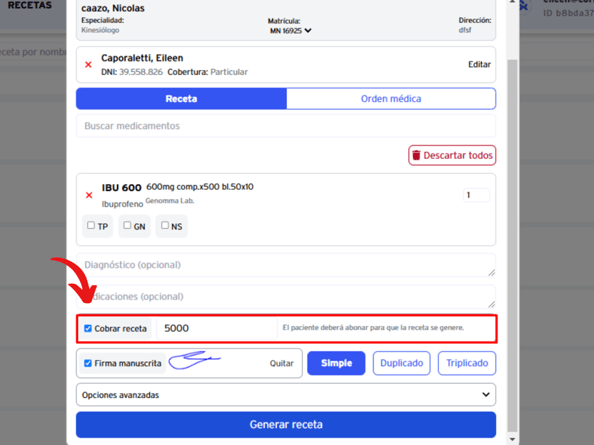Screen dimensions: 594x445
Task: Switch to the Orden médica tab
Action: (x=391, y=99)
